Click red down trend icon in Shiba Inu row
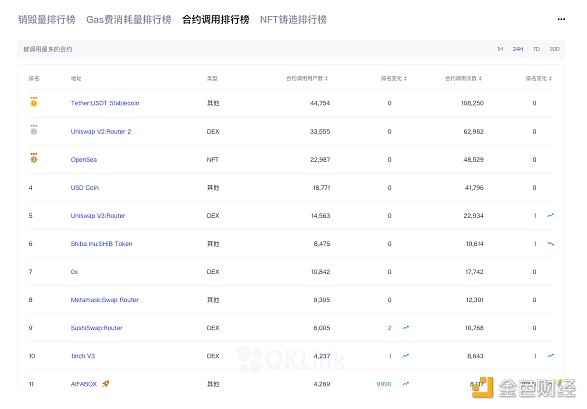Screen dimensions: 587x409 click(x=550, y=243)
